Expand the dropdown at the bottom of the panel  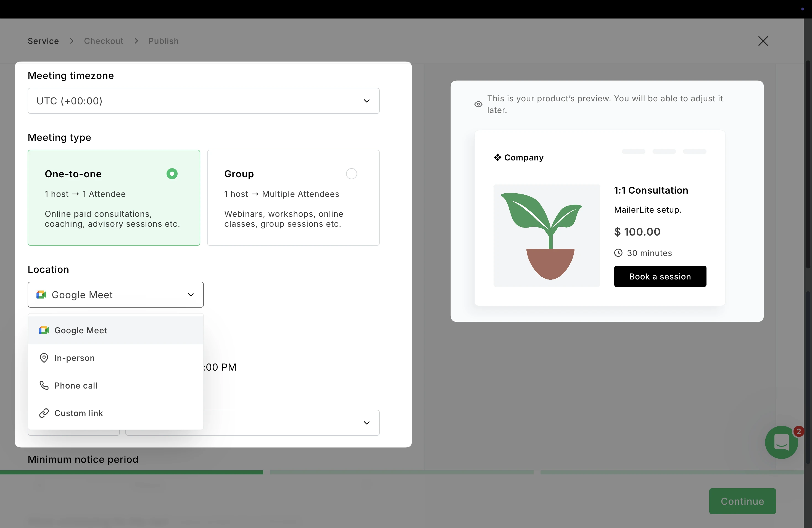click(367, 423)
